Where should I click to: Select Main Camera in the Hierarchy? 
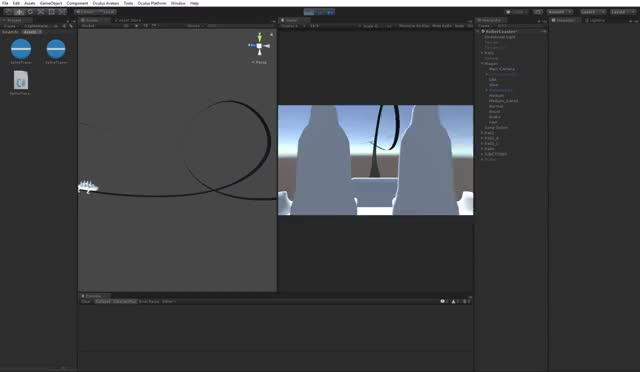point(502,69)
